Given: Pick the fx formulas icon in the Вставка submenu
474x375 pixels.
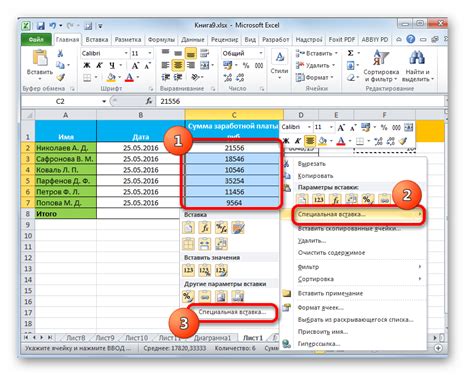Looking at the screenshot, I should (x=205, y=228).
